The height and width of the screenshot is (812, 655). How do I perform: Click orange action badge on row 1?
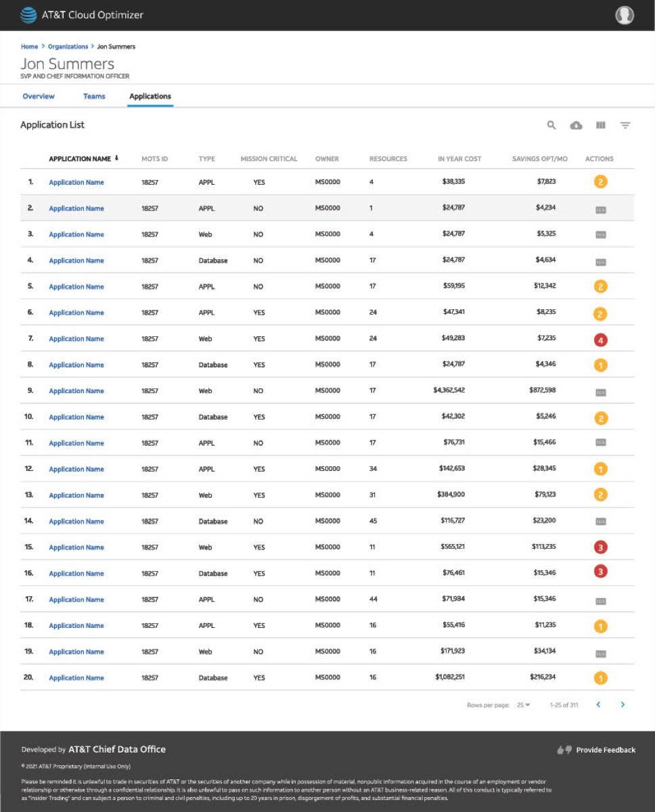pos(600,182)
